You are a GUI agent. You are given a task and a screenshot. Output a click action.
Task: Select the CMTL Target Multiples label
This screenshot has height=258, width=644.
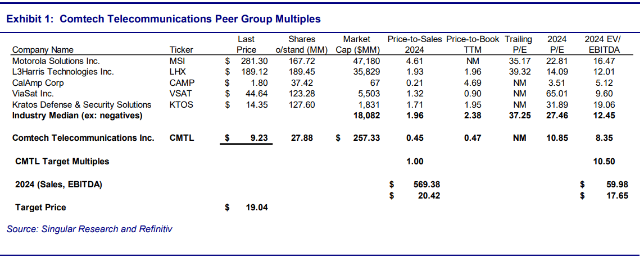[62, 162]
